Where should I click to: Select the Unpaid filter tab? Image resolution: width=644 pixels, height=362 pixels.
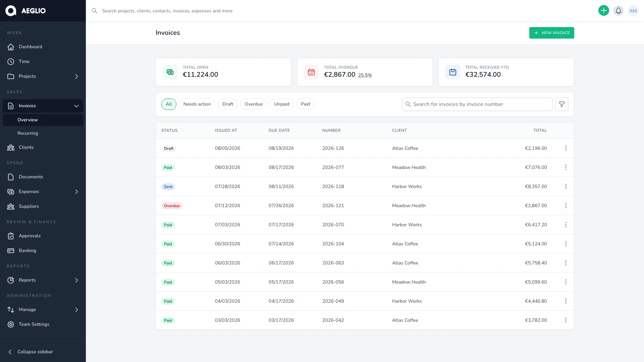tap(282, 104)
